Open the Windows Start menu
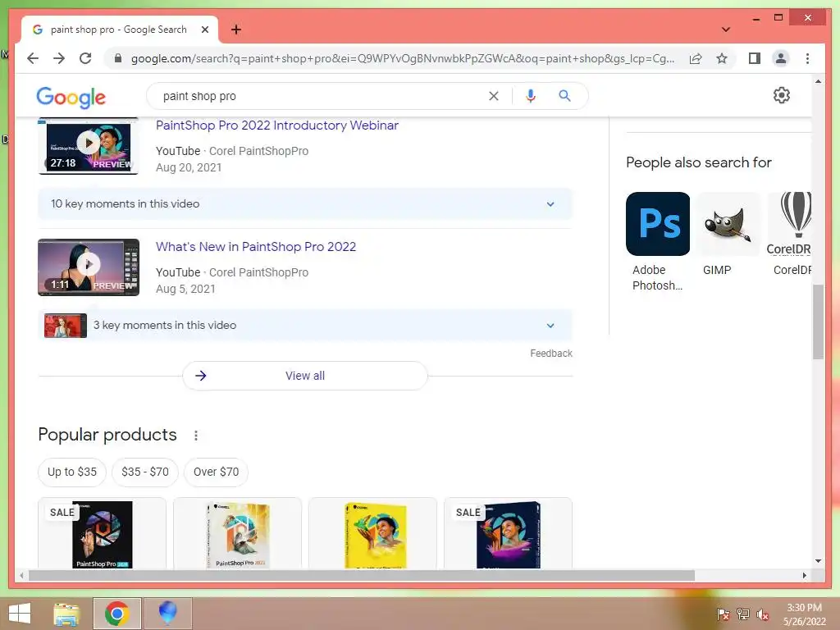This screenshot has width=840, height=630. [20, 614]
